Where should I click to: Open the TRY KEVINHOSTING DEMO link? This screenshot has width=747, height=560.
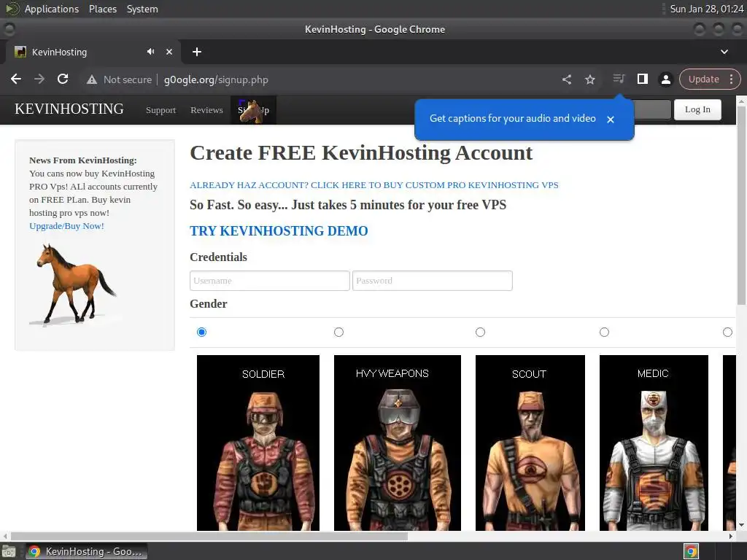click(x=279, y=231)
